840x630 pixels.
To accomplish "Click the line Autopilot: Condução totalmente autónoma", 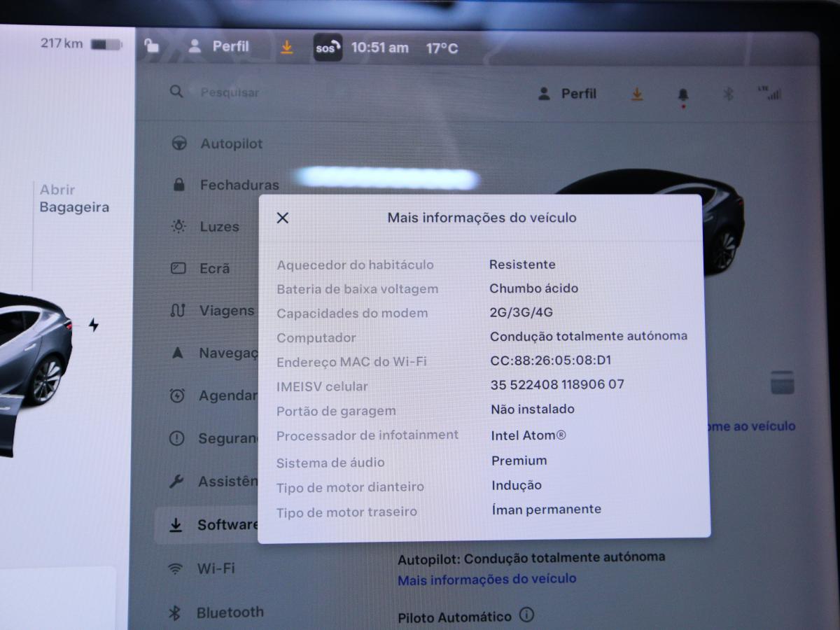I will pyautogui.click(x=531, y=558).
